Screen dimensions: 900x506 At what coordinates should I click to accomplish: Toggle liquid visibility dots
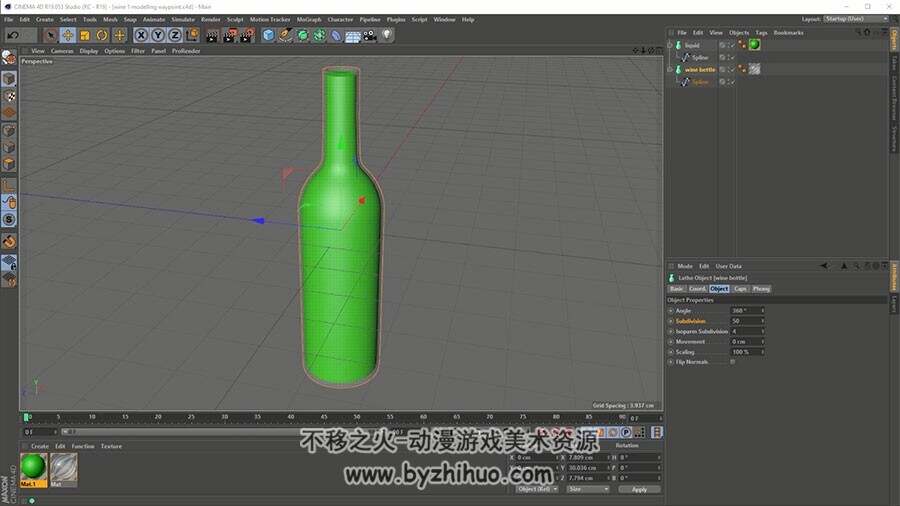(728, 45)
